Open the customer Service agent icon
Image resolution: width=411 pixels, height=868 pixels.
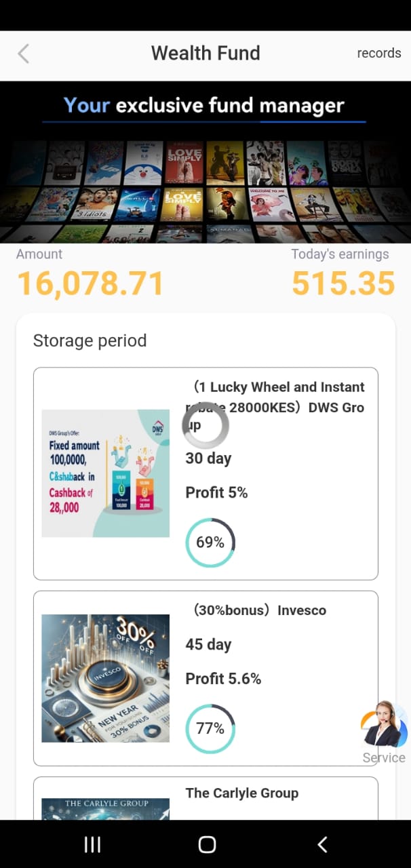[384, 726]
